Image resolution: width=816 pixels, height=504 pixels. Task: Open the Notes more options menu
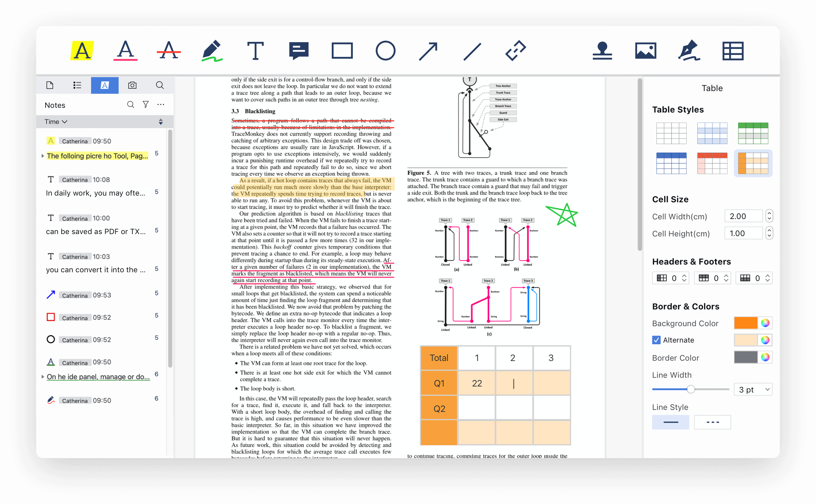[x=161, y=104]
